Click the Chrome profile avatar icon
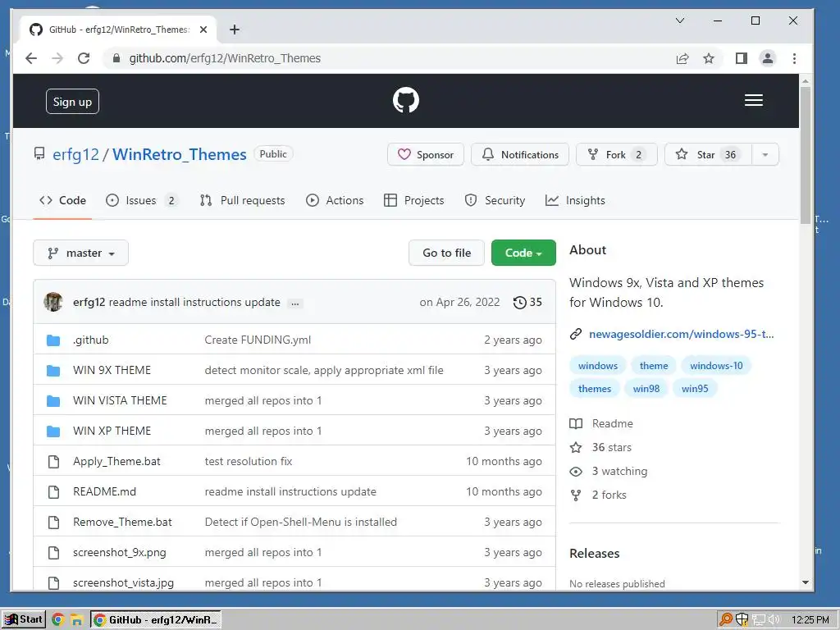Image resolution: width=840 pixels, height=630 pixels. tap(767, 58)
